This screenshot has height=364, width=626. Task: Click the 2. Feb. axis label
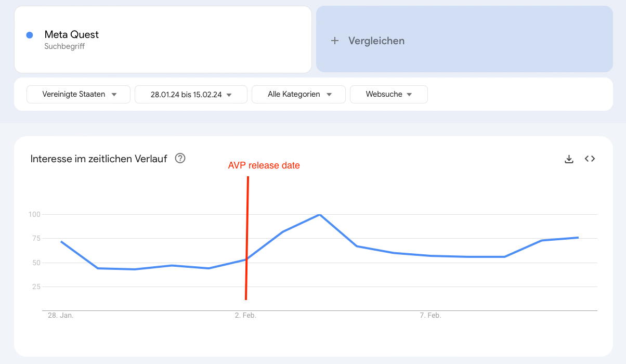245,316
